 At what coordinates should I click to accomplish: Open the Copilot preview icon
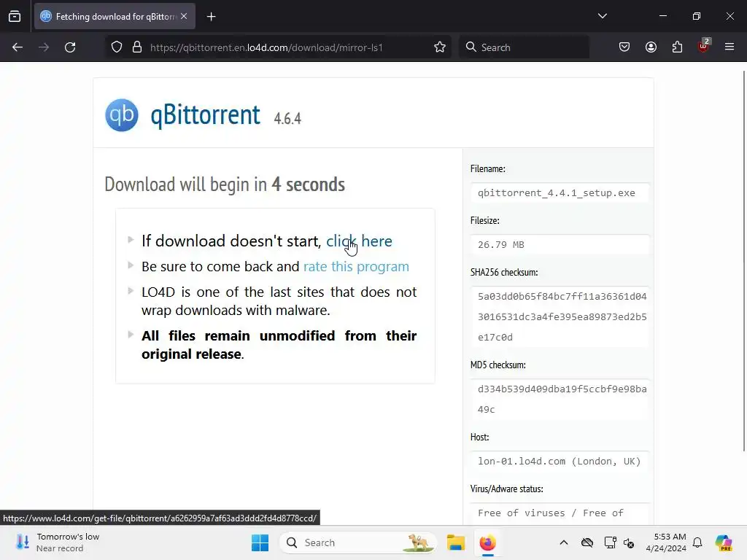(x=723, y=542)
